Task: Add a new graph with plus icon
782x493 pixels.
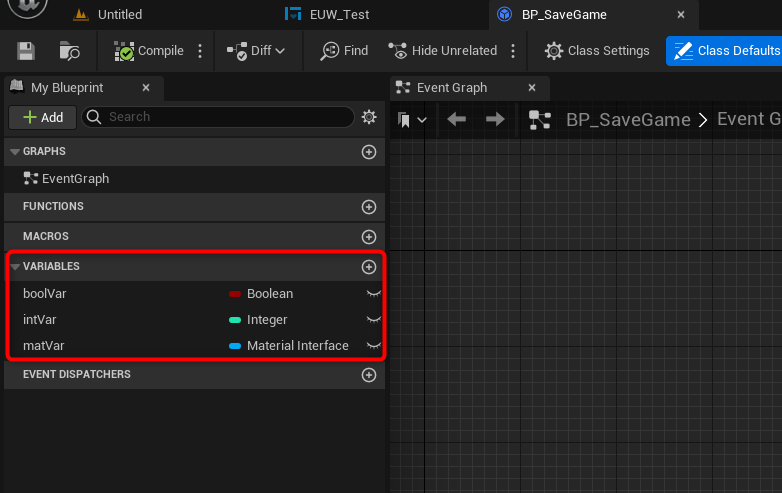Action: [369, 152]
